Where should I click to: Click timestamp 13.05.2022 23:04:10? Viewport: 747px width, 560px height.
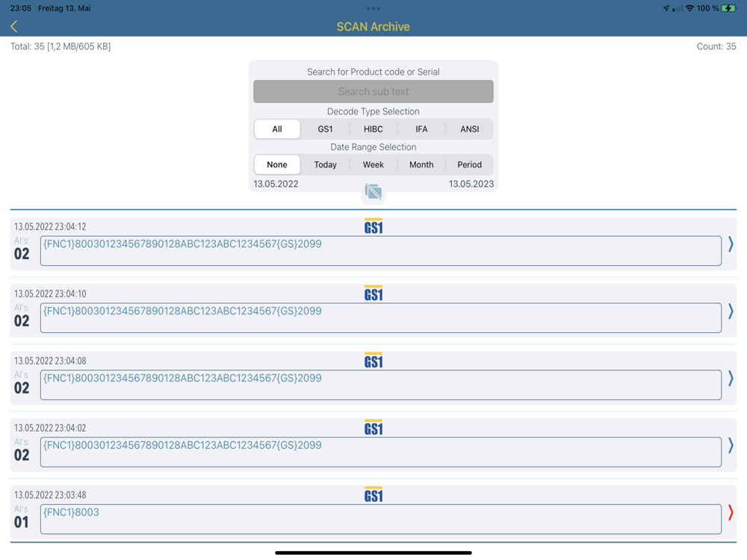pos(50,293)
